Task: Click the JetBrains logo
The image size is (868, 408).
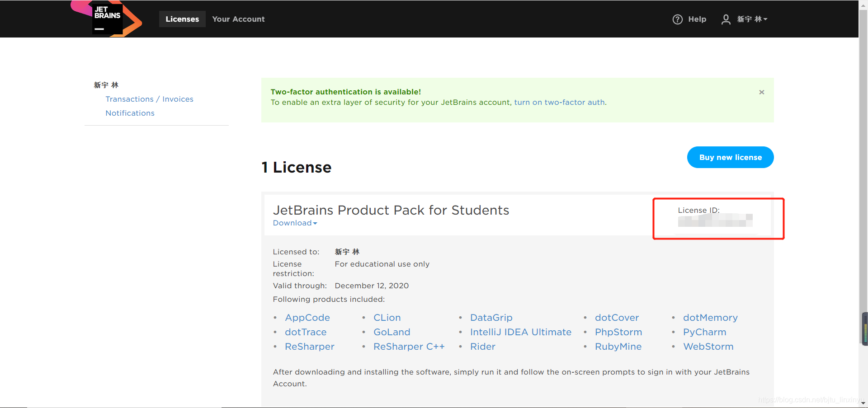Action: point(107,19)
